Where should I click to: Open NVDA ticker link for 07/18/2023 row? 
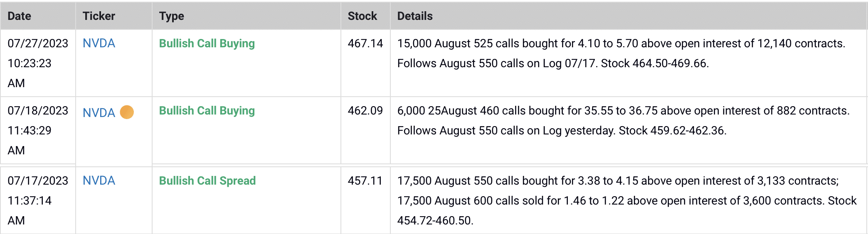pyautogui.click(x=99, y=112)
